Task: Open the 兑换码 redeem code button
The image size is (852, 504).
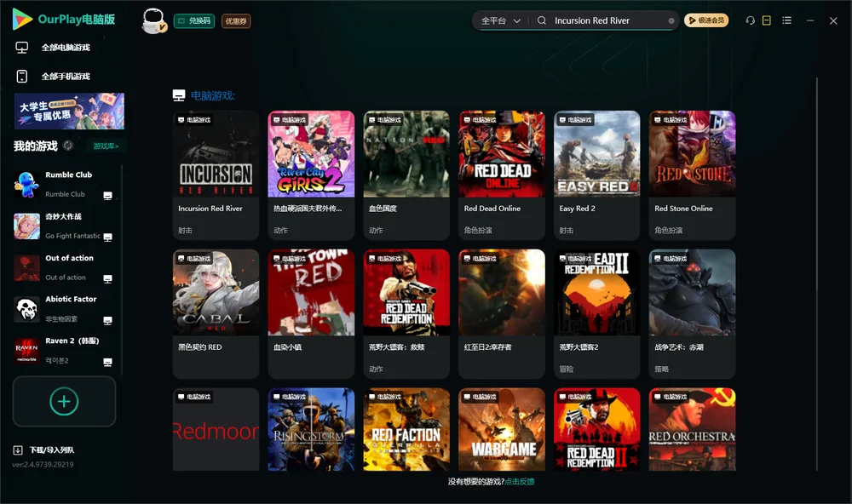Action: (194, 20)
